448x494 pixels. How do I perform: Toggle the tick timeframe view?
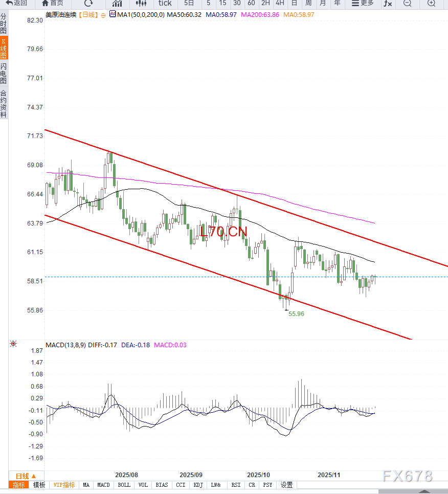click(x=165, y=3)
